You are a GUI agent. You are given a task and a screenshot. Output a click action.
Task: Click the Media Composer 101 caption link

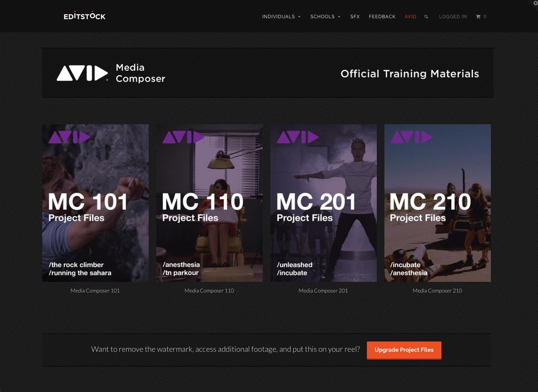(x=95, y=291)
